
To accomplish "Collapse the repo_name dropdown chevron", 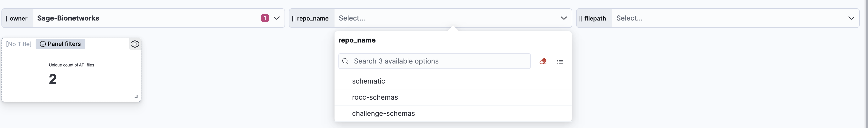I will [x=564, y=18].
